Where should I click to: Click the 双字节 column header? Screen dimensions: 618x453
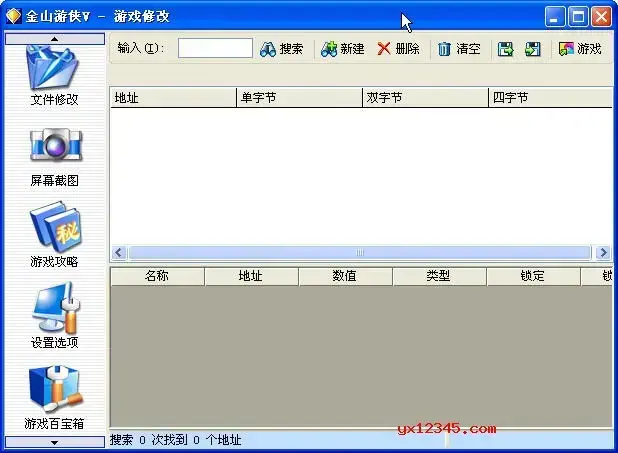coord(425,97)
